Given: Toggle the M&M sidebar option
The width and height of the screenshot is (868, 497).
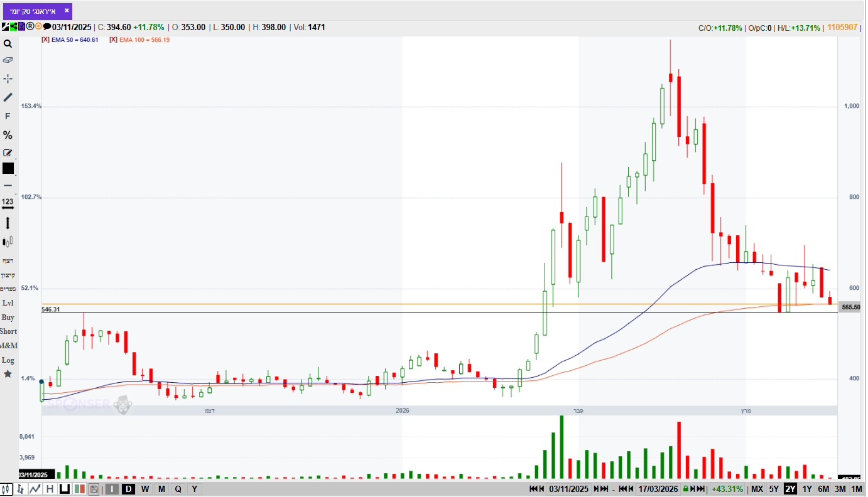Looking at the screenshot, I should 9,346.
